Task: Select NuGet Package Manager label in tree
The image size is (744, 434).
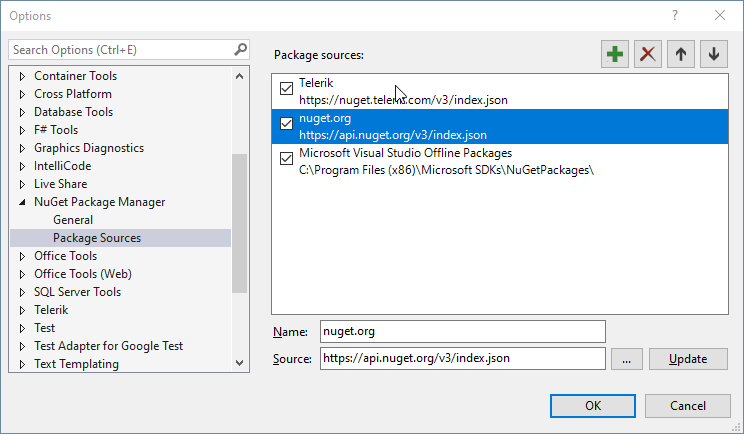Action: coord(100,202)
